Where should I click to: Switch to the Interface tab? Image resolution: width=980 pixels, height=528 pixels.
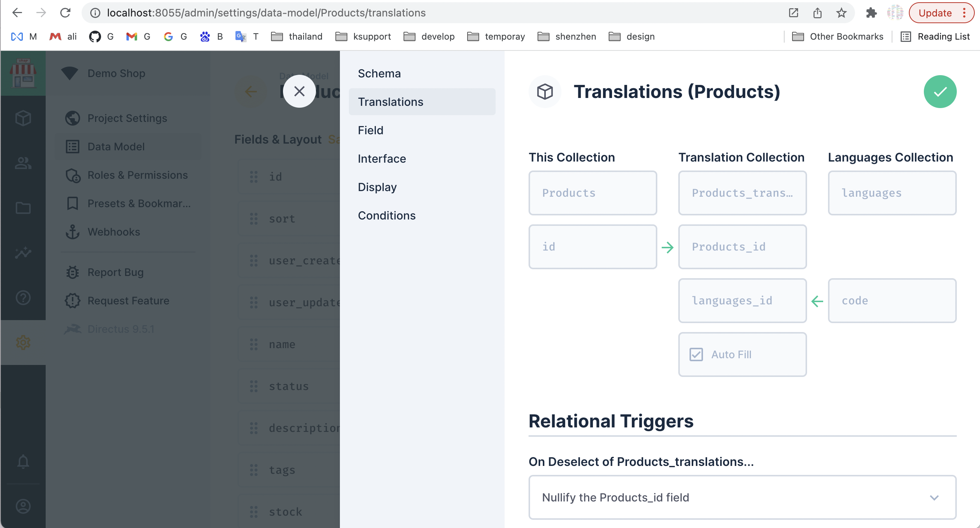pos(381,159)
